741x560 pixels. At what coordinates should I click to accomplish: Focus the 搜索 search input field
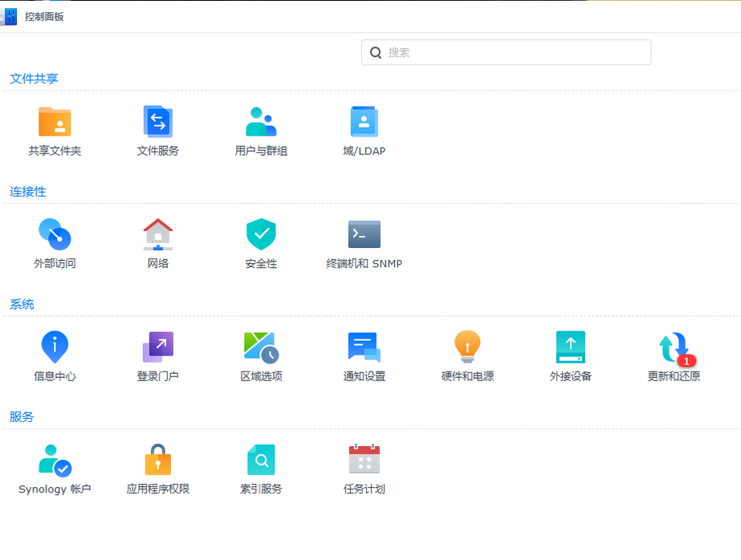point(506,52)
